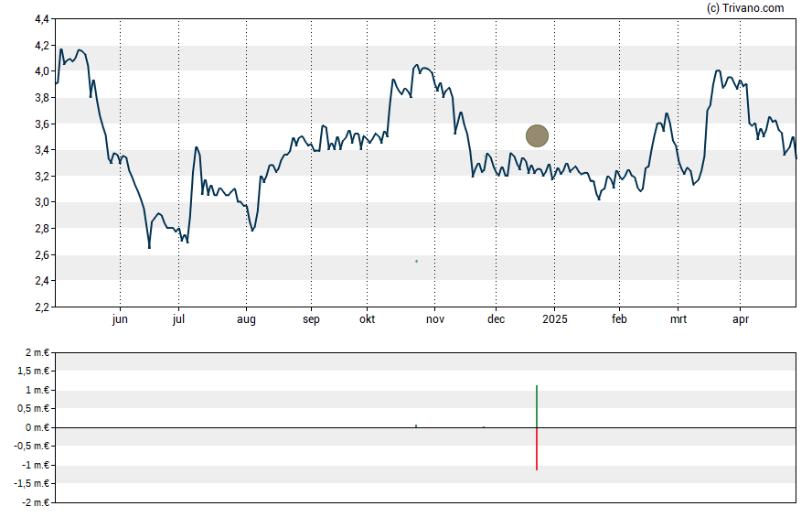Image resolution: width=812 pixels, height=517 pixels.
Task: Click the '0 m.€' volume axis label
Action: pos(37,427)
